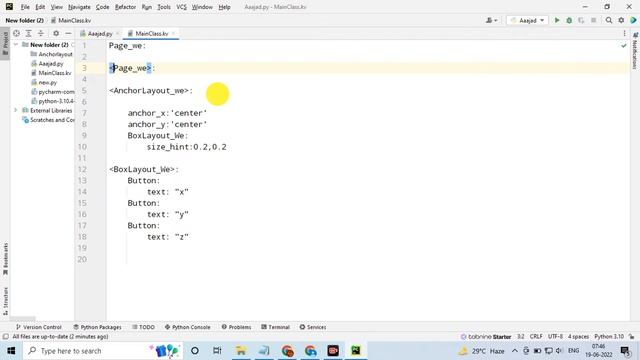Image resolution: width=640 pixels, height=360 pixels.
Task: Select Aaajad.py in project tree
Action: coord(47,64)
